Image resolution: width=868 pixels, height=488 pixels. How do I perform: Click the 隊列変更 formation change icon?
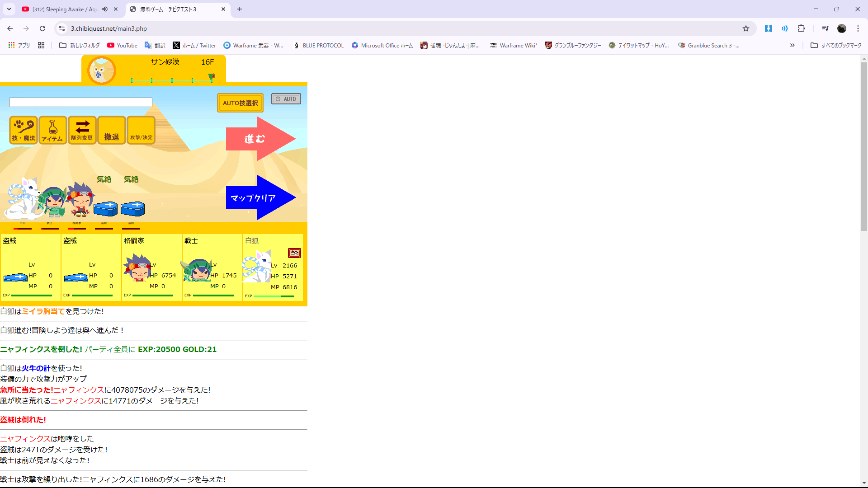click(x=82, y=130)
